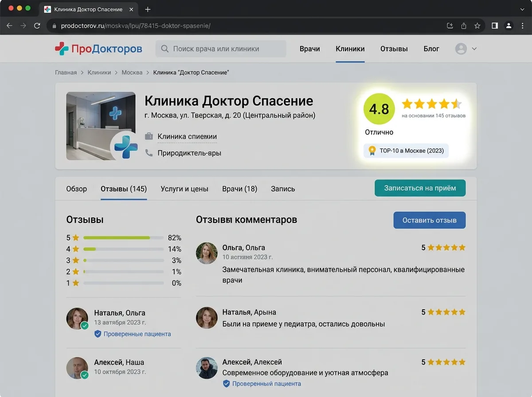This screenshot has height=397, width=532.
Task: Click the user account avatar in site header
Action: click(x=461, y=49)
